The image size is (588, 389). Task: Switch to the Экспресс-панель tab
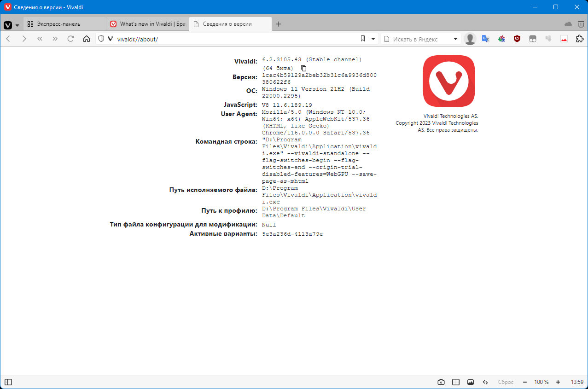pos(64,24)
